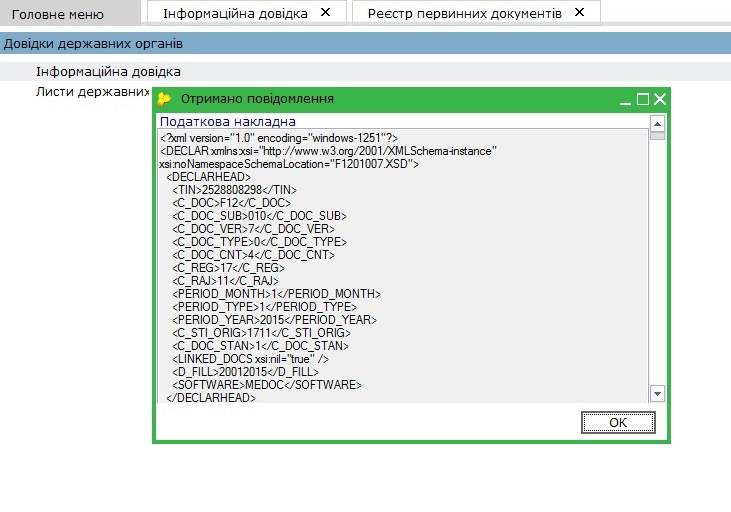Close the Інформаційна довідка tab with X
731x512 pixels.
pyautogui.click(x=325, y=13)
